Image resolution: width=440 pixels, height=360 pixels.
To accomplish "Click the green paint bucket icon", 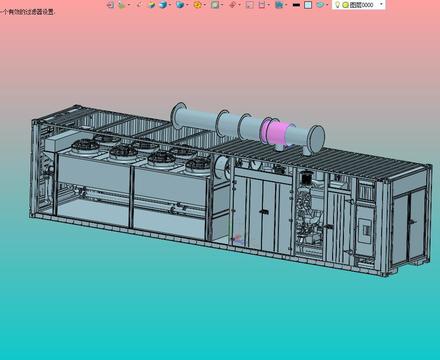I will click(x=121, y=5).
